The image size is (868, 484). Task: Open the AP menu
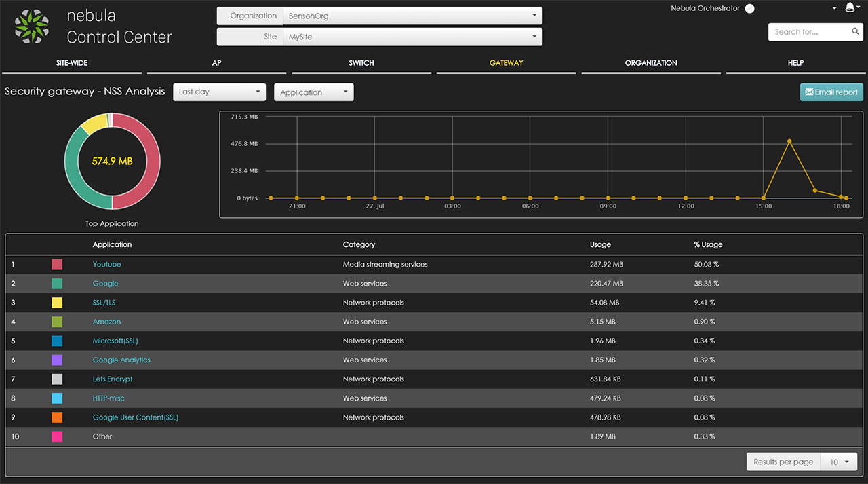pos(216,63)
